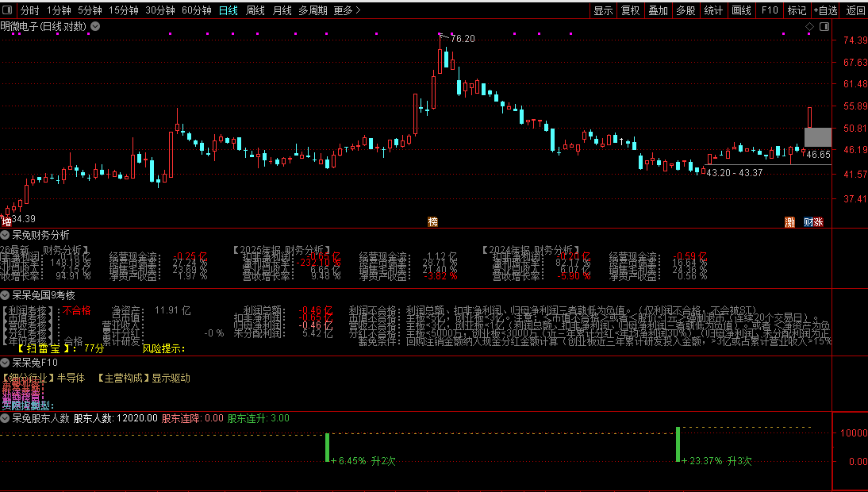The image size is (868, 492).
Task: Open the 画线 drawing tools button
Action: click(x=741, y=10)
